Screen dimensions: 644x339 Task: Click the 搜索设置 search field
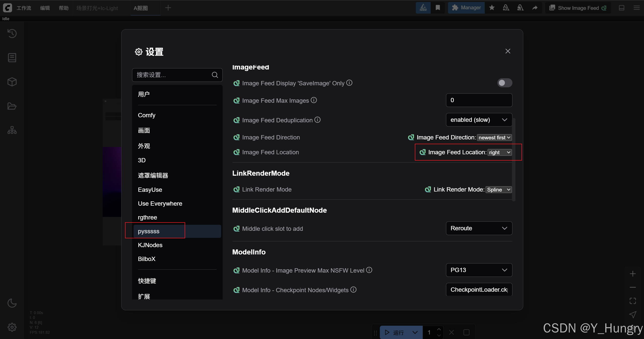coord(174,75)
